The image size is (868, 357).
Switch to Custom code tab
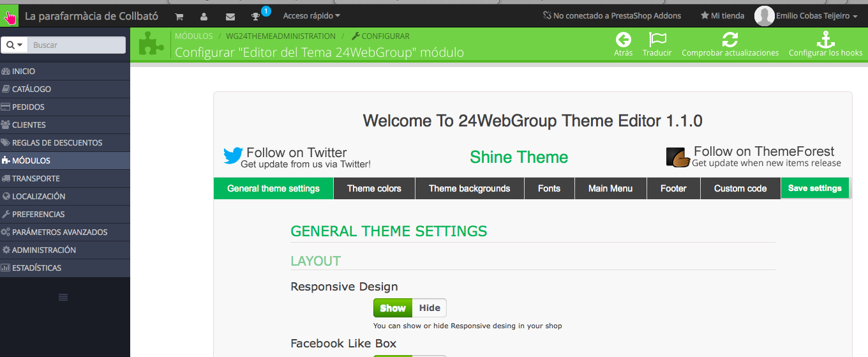tap(740, 188)
